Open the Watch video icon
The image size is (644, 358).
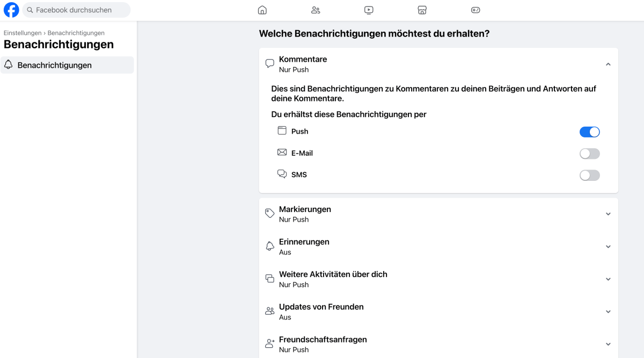coord(369,10)
